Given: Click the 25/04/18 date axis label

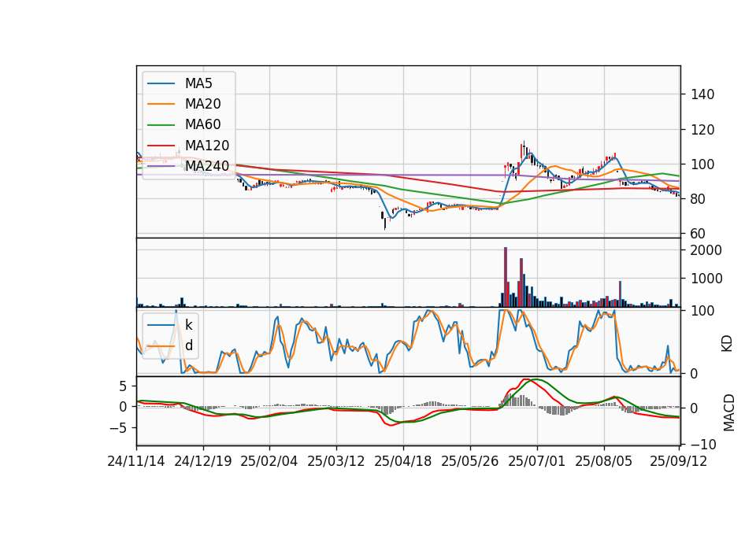Looking at the screenshot, I should click(x=403, y=461).
